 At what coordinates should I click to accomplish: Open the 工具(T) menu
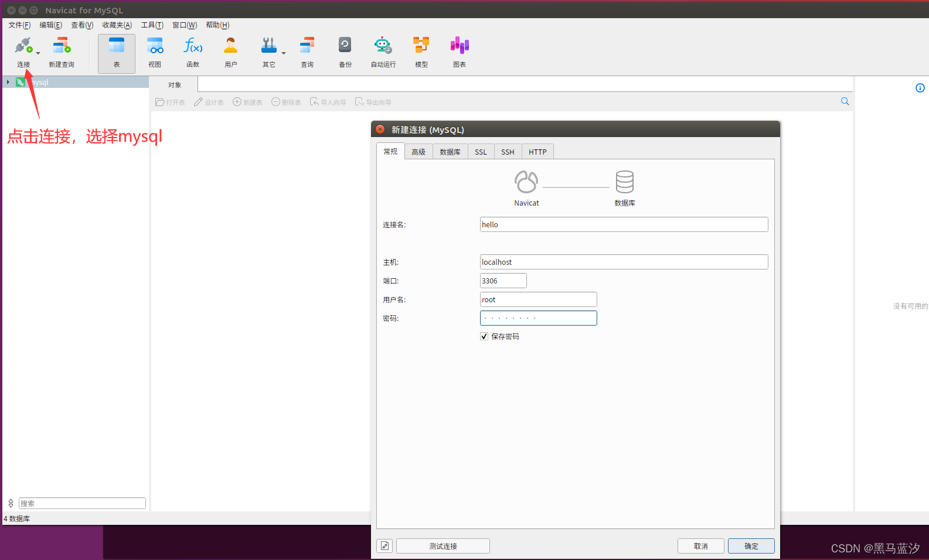(152, 25)
